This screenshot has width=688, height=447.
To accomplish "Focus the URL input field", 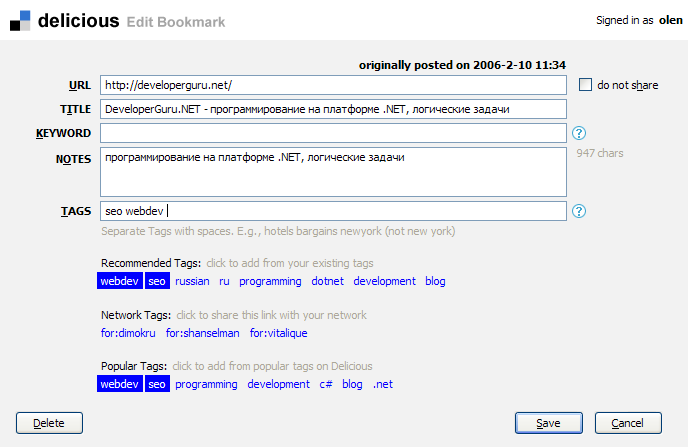I will [x=333, y=86].
